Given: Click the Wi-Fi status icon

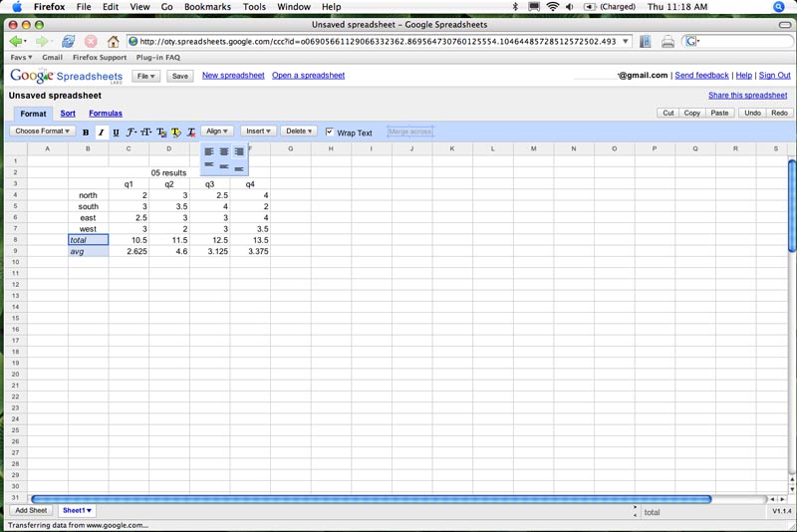Looking at the screenshot, I should click(553, 7).
